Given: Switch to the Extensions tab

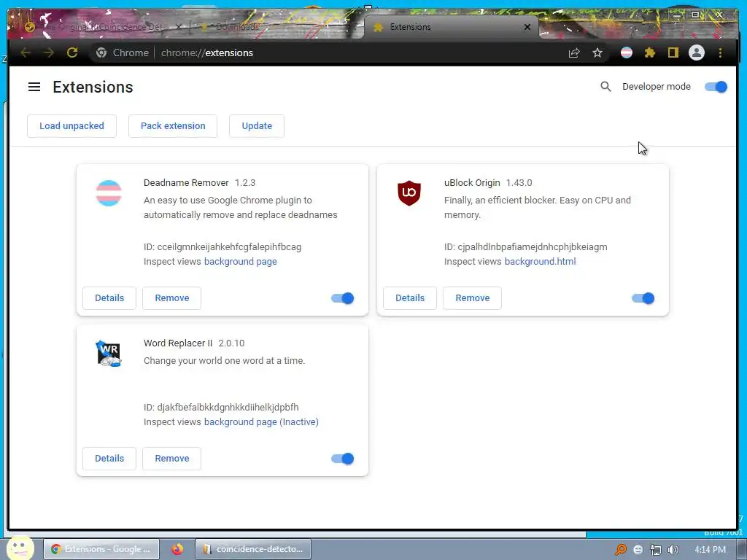Looking at the screenshot, I should click(451, 27).
